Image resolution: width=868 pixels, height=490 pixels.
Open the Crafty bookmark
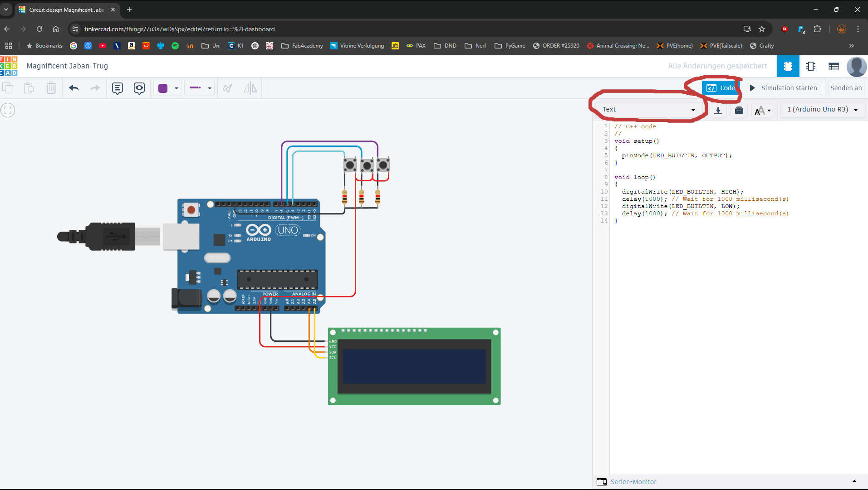762,46
